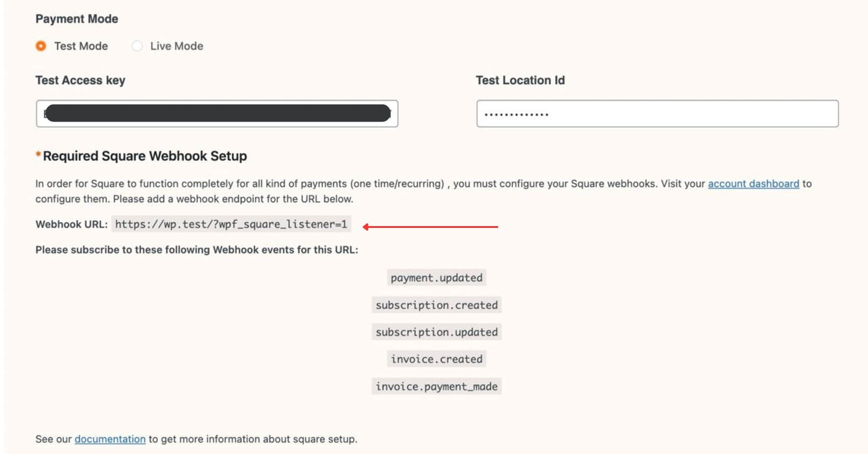Image resolution: width=868 pixels, height=454 pixels.
Task: Click the webhook events instruction text
Action: (196, 249)
